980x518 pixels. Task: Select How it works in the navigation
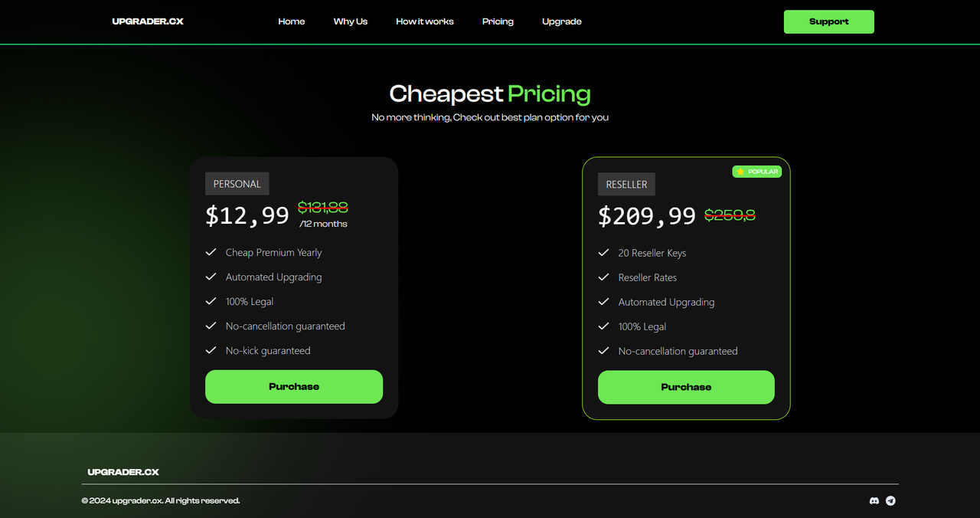425,21
